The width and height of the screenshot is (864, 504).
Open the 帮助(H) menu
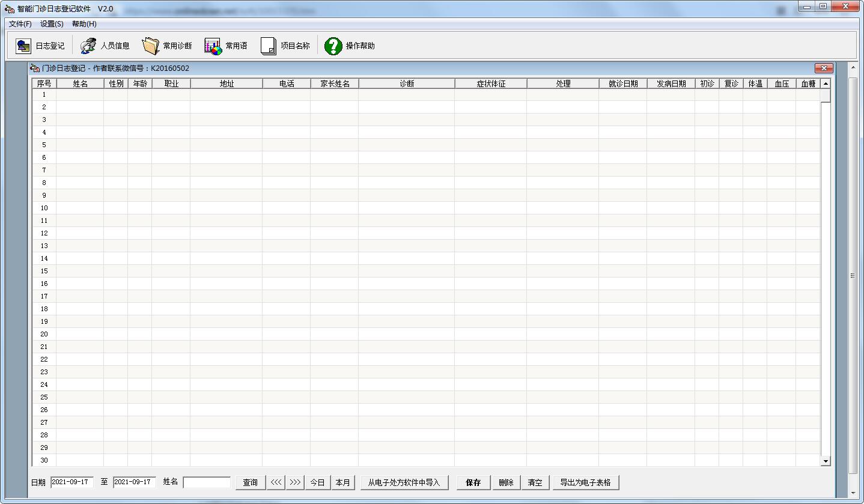point(84,24)
